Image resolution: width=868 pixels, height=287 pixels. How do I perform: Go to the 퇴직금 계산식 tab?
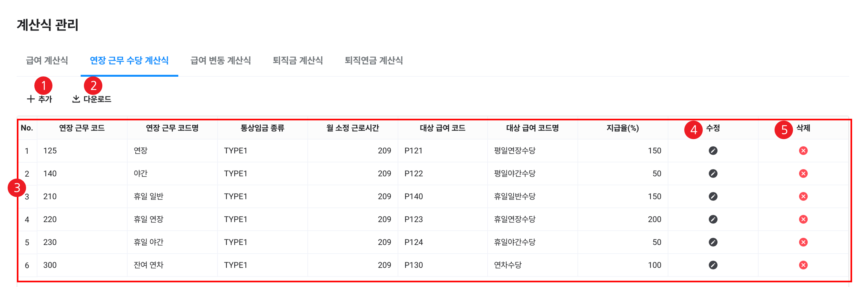coord(297,60)
